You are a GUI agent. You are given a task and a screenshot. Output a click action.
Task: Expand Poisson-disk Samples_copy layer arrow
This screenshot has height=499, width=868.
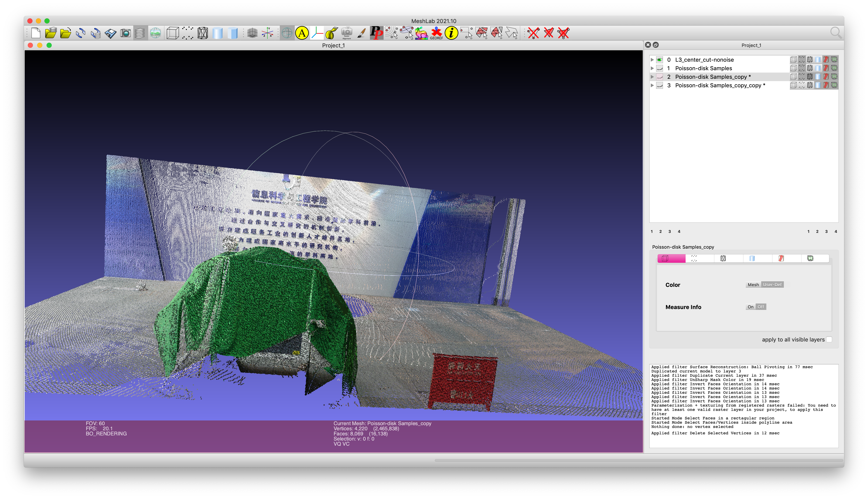coord(652,77)
